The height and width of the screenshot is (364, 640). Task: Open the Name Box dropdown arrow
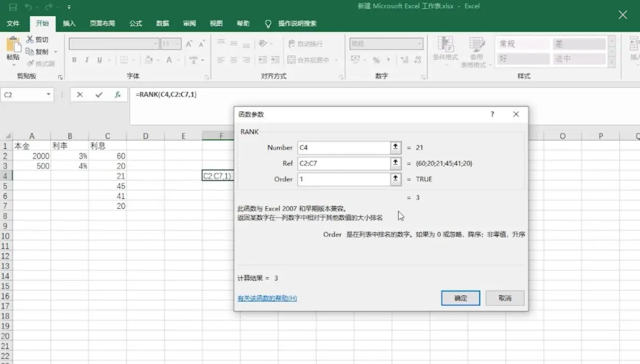point(49,95)
